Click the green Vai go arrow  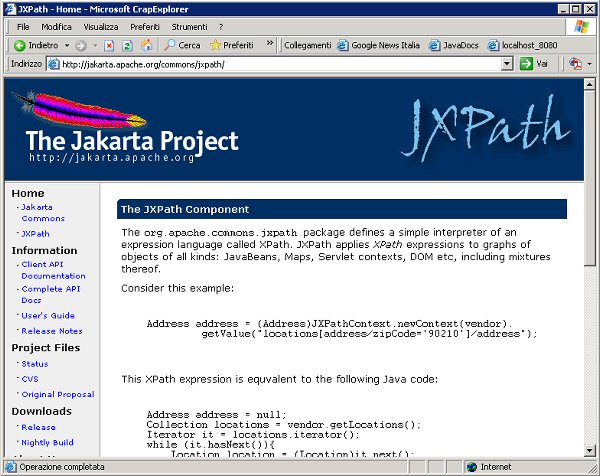(526, 64)
